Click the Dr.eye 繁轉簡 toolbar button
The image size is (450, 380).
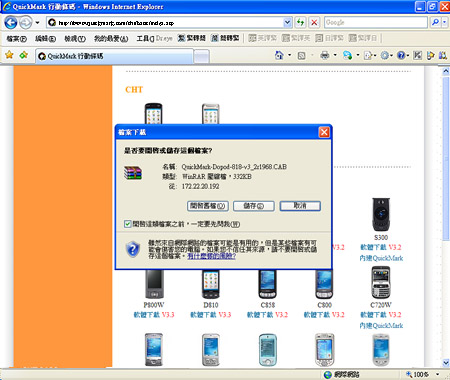pyautogui.click(x=192, y=38)
